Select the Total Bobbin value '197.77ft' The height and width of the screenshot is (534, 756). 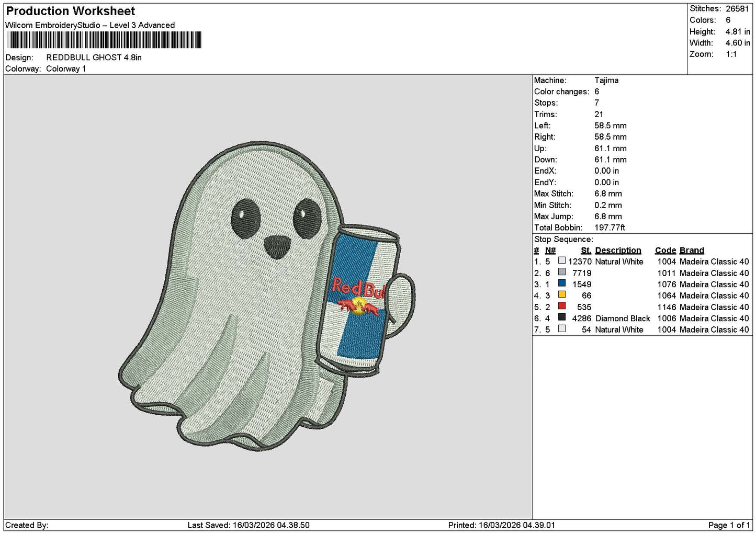(610, 228)
